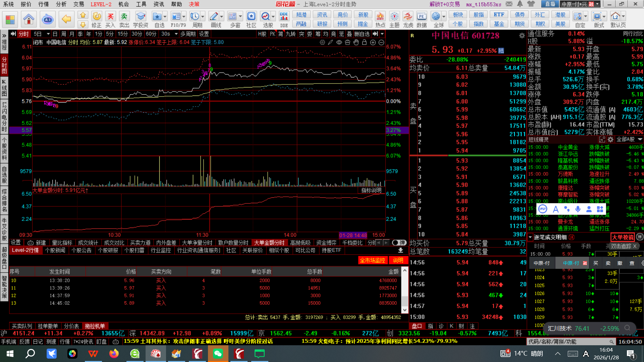Click the home page icon in toolbar
644x362 pixels.
click(29, 19)
